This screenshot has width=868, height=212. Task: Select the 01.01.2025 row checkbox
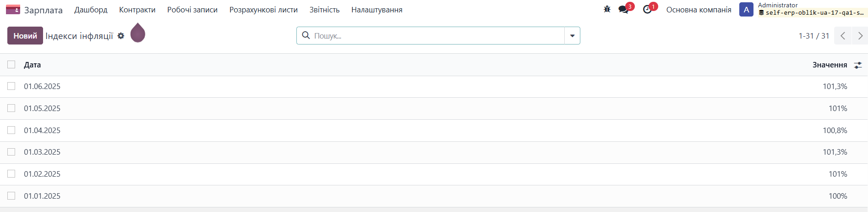[11, 196]
